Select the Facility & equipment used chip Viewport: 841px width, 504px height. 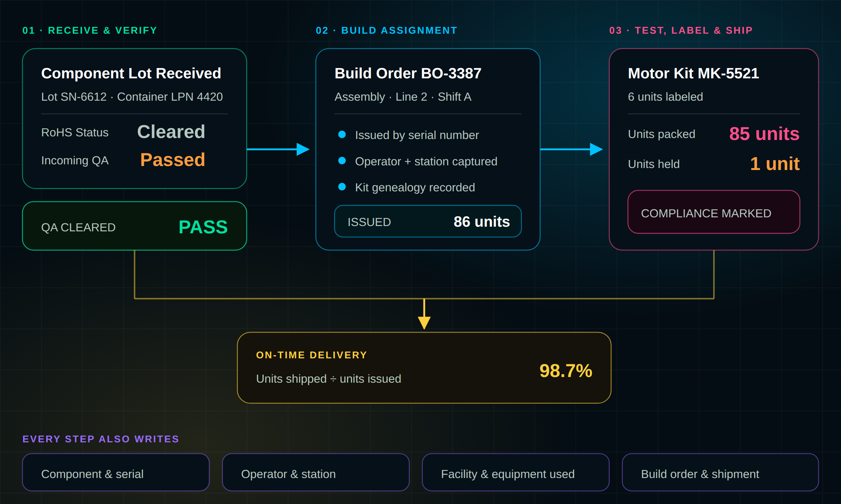(516, 473)
